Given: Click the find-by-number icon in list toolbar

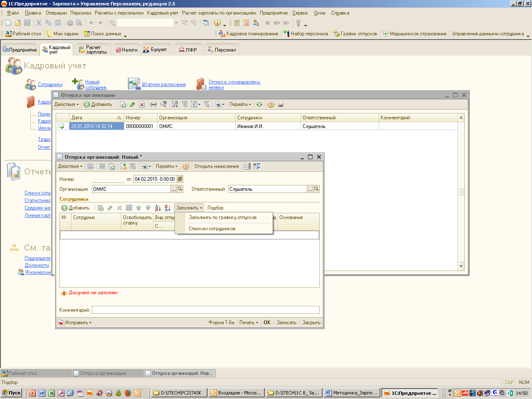Looking at the screenshot, I should pos(163,104).
